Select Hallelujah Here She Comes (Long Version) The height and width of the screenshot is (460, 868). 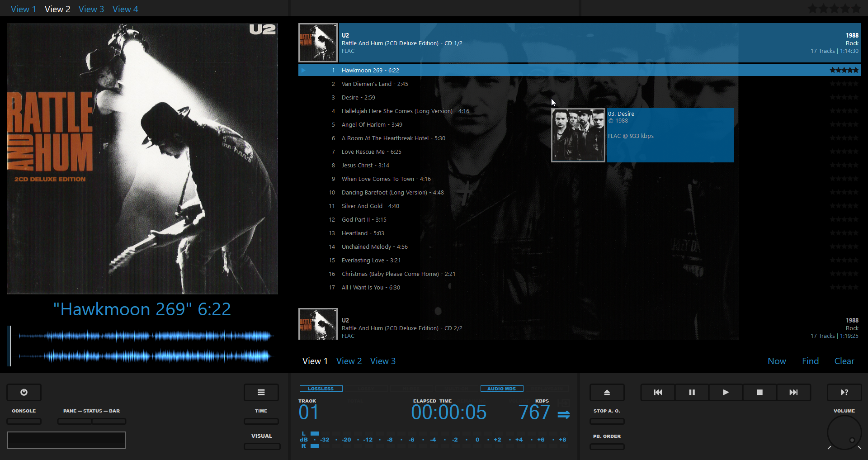pos(580,111)
